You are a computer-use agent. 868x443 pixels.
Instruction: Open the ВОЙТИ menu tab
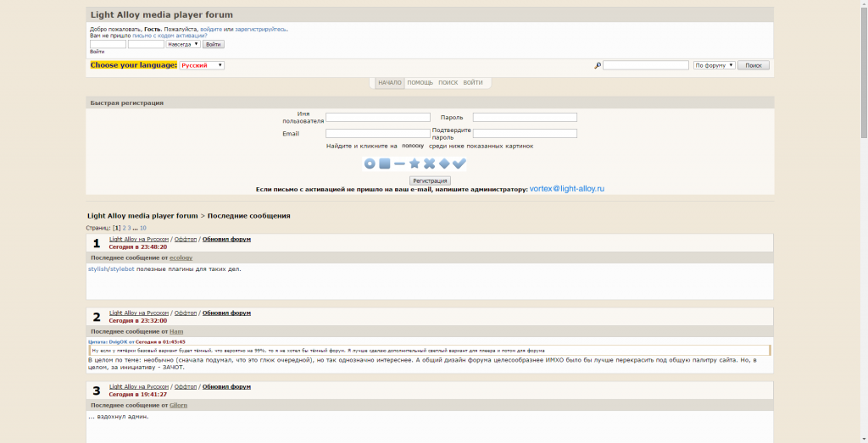(473, 83)
